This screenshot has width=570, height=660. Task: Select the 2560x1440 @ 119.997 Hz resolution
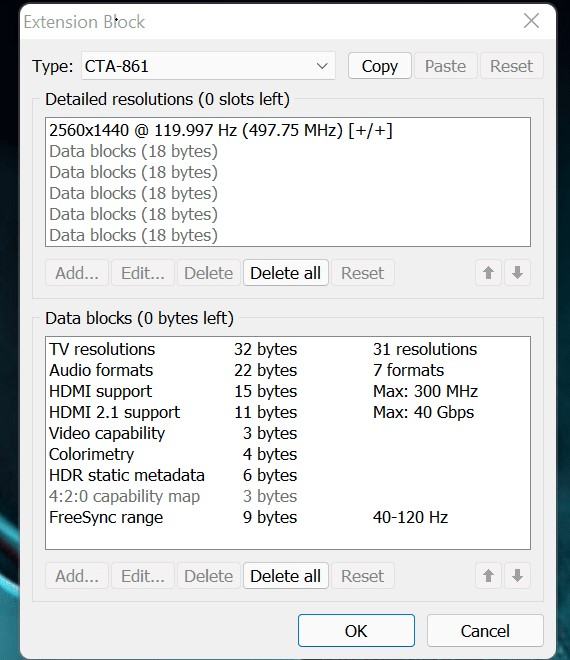click(288, 130)
